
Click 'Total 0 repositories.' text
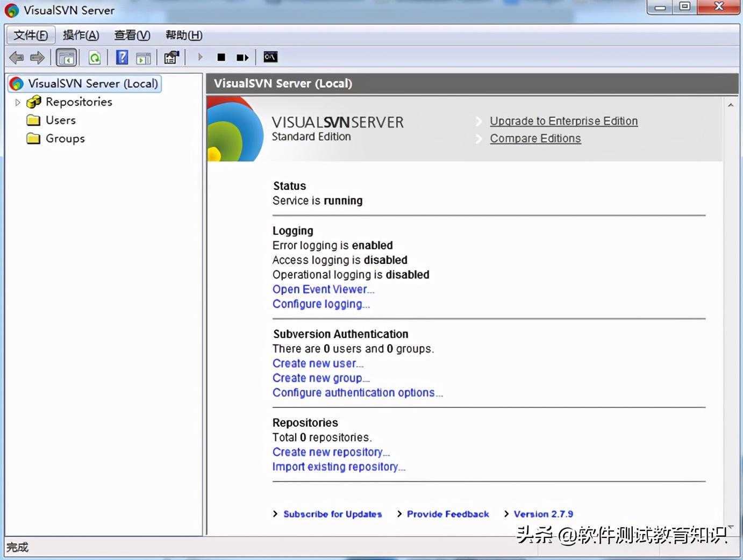pos(322,437)
